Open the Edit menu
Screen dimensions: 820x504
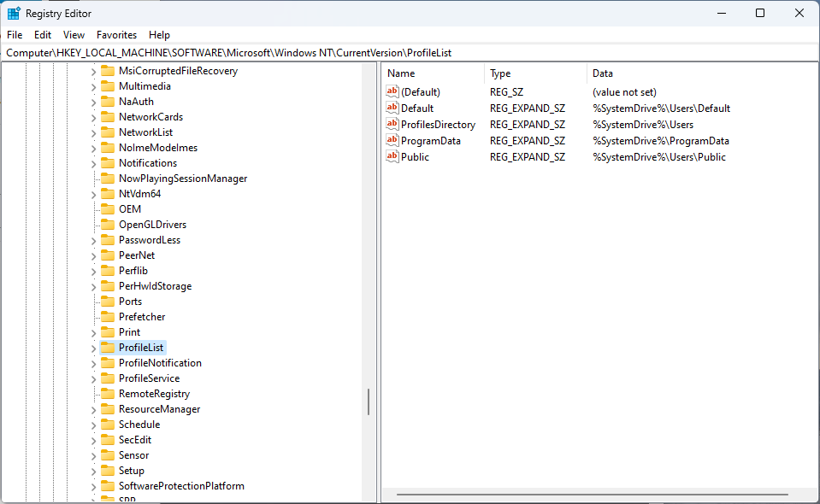tap(43, 35)
